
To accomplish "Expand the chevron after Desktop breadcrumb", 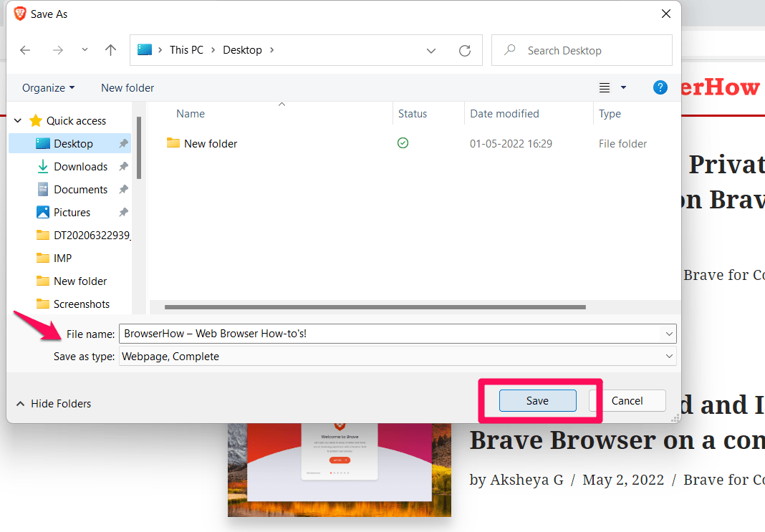I will click(x=271, y=50).
